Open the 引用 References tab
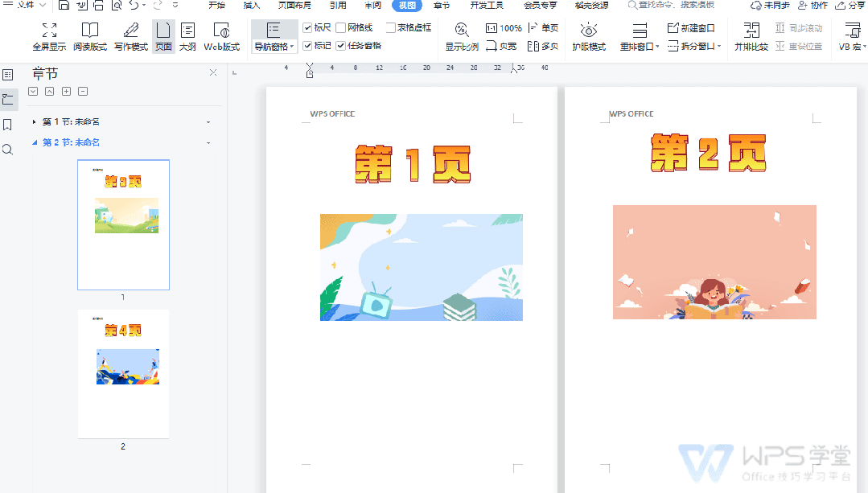This screenshot has height=493, width=868. [338, 6]
